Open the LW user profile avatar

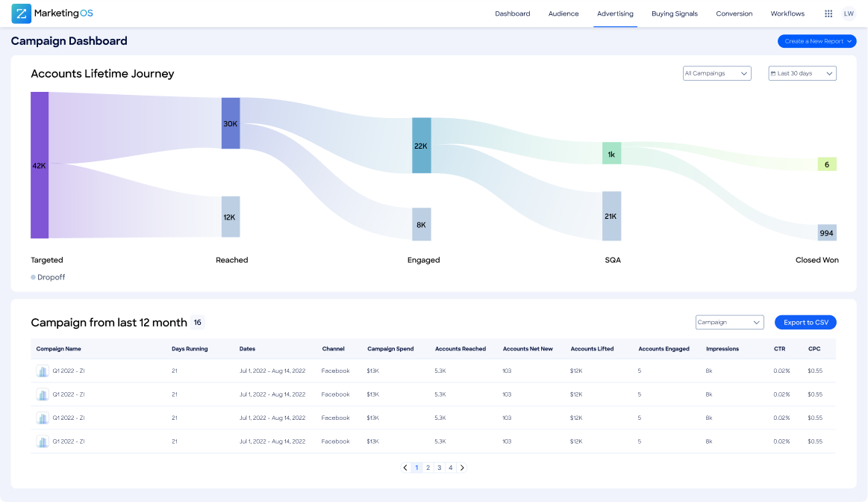pos(849,13)
